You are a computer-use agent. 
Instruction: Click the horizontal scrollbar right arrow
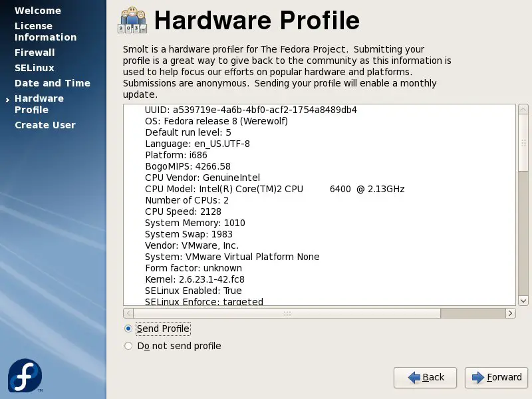point(510,313)
